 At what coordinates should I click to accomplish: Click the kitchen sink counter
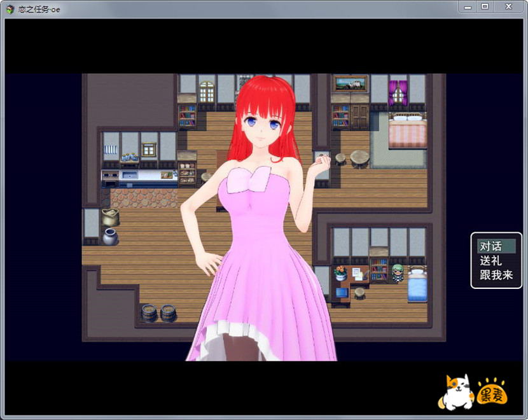pyautogui.click(x=131, y=174)
